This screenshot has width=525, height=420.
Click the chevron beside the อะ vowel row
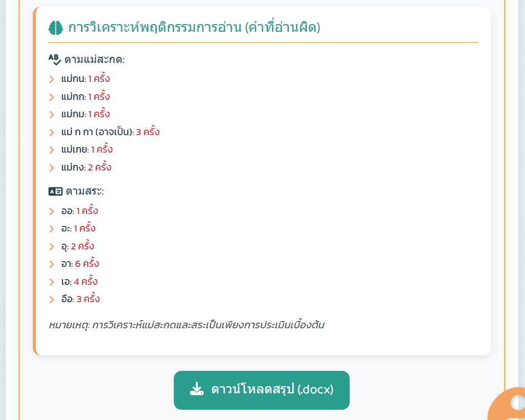(x=52, y=229)
